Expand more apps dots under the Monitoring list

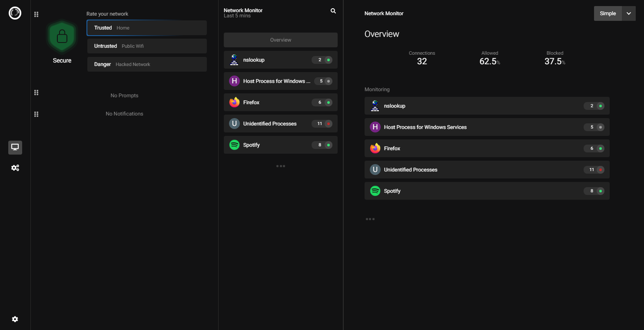370,219
